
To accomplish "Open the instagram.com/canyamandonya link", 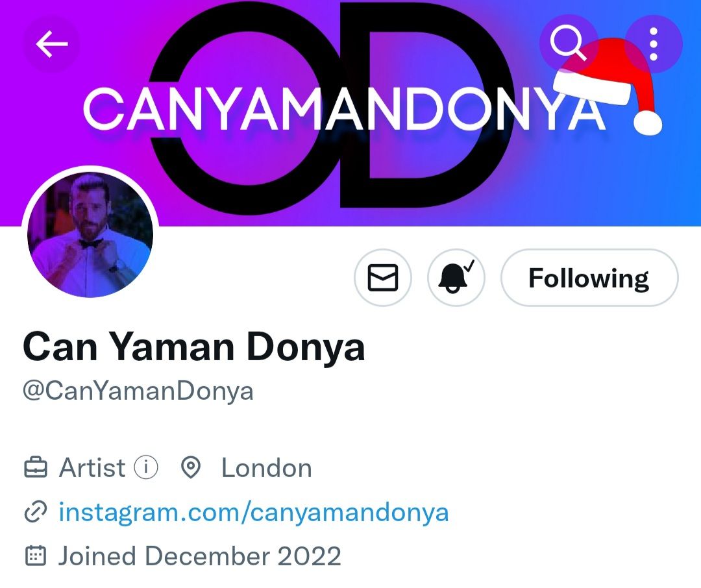I will click(x=254, y=512).
